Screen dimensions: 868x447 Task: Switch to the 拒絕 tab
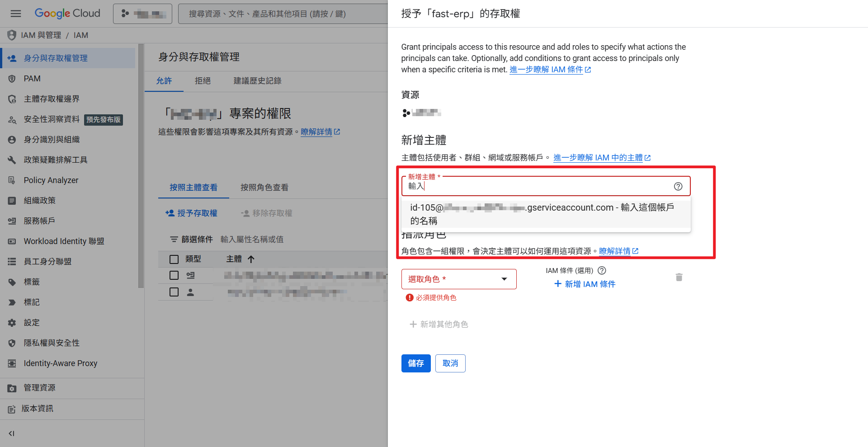pyautogui.click(x=203, y=81)
